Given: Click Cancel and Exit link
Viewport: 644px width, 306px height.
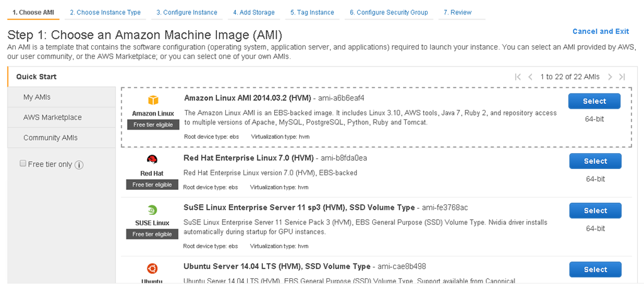Looking at the screenshot, I should pos(601,31).
